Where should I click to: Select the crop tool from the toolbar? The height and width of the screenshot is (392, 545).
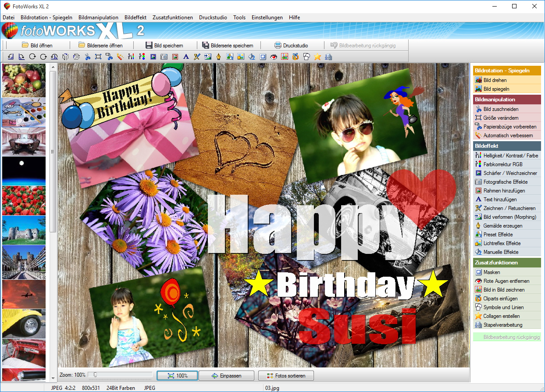click(x=98, y=57)
